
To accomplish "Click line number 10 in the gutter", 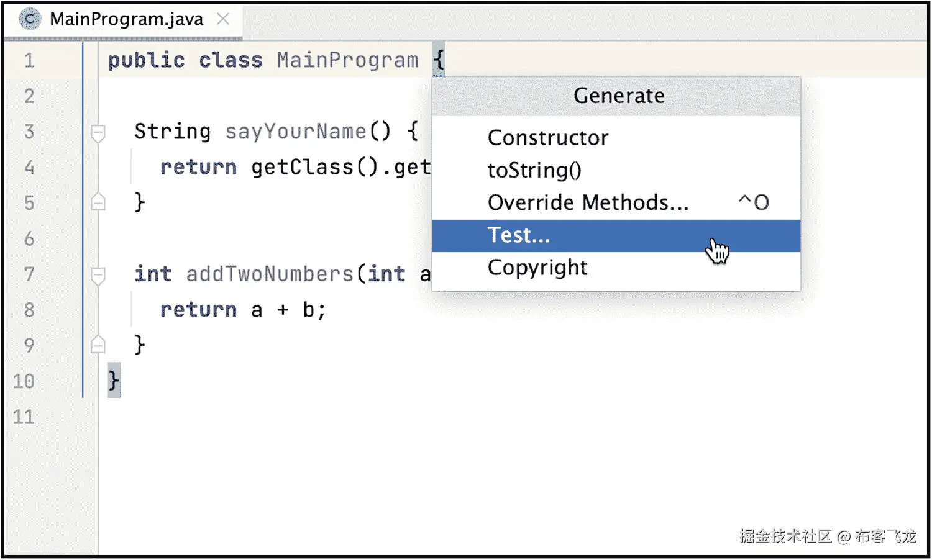I will [24, 381].
